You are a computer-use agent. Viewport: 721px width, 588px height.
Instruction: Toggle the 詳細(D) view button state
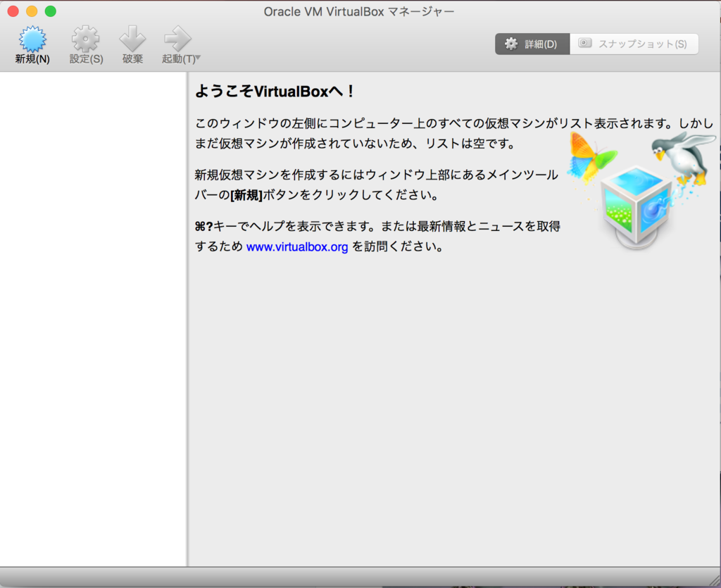click(x=533, y=43)
